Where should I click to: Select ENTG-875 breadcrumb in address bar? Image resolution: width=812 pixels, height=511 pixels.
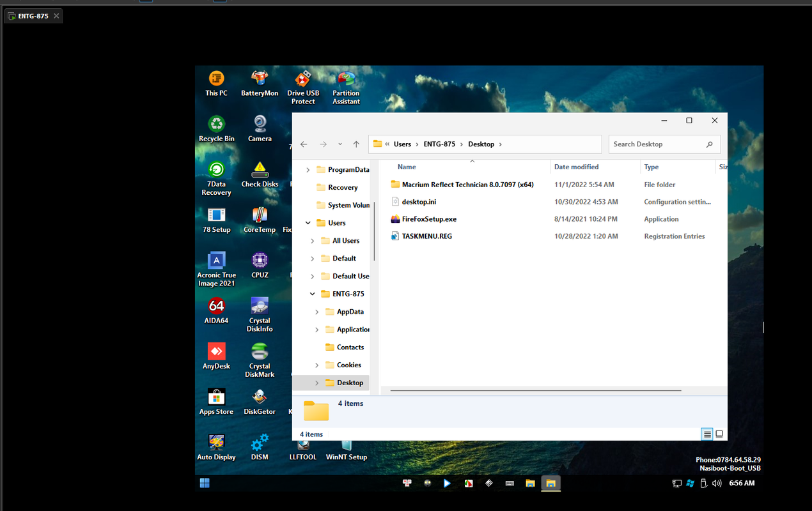(439, 144)
